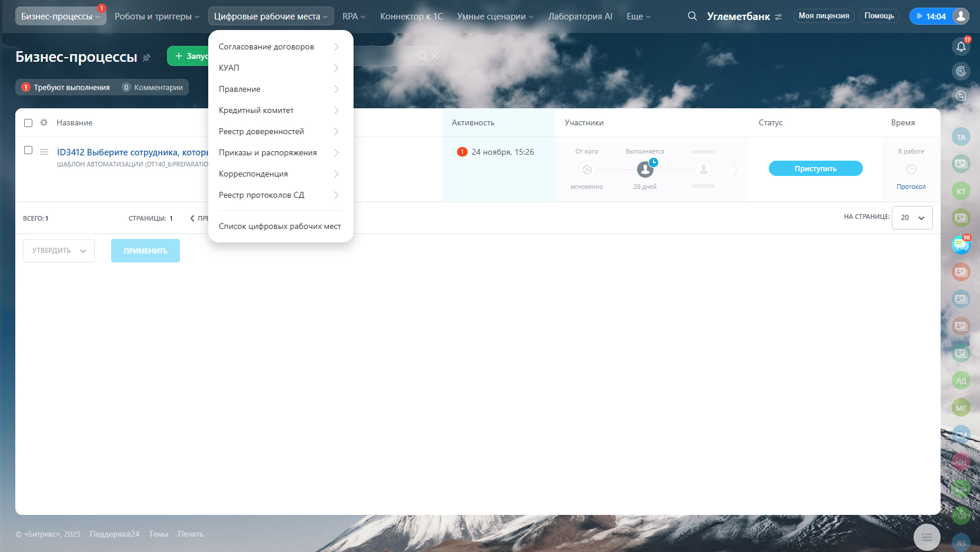
Task: Tick the select-all checkbox in table header
Action: [28, 123]
